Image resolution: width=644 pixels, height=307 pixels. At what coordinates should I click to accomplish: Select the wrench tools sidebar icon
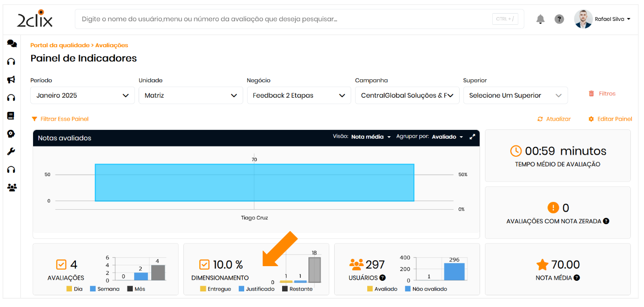point(11,152)
